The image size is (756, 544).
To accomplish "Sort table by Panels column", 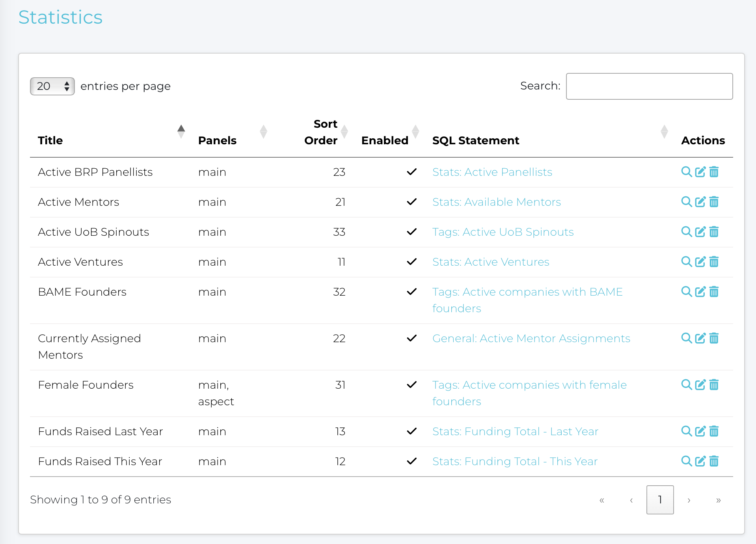I will coord(217,140).
